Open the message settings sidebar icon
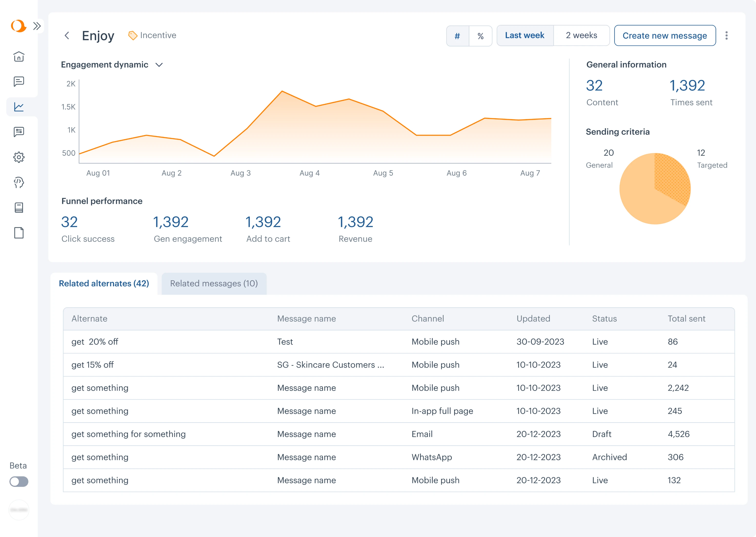This screenshot has height=537, width=756. (19, 132)
